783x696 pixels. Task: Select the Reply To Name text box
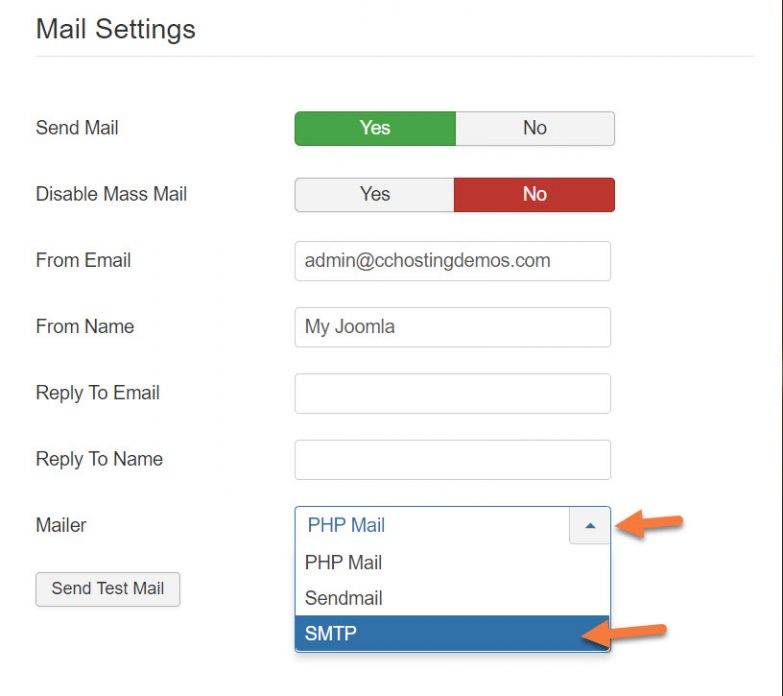point(452,460)
